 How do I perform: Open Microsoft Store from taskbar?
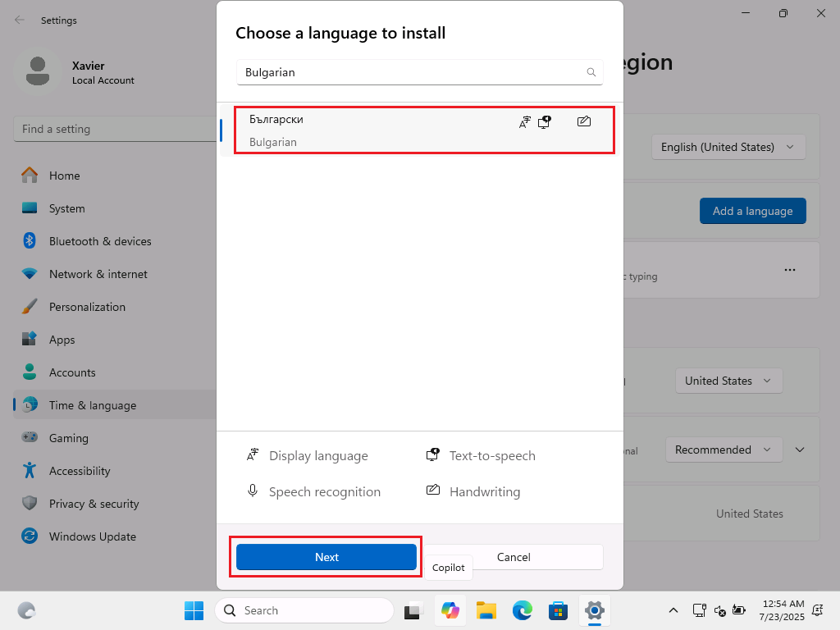pyautogui.click(x=558, y=610)
